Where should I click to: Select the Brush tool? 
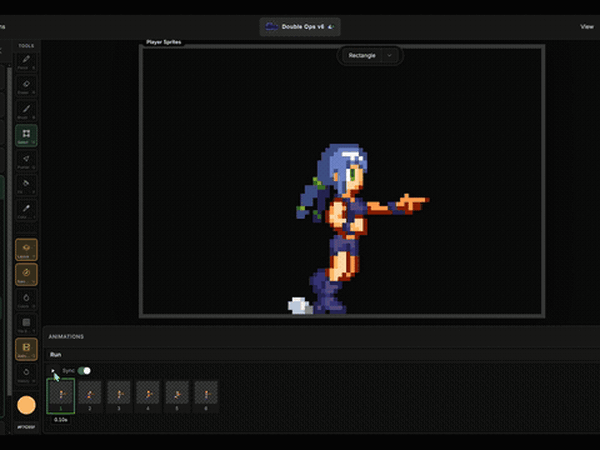point(26,111)
